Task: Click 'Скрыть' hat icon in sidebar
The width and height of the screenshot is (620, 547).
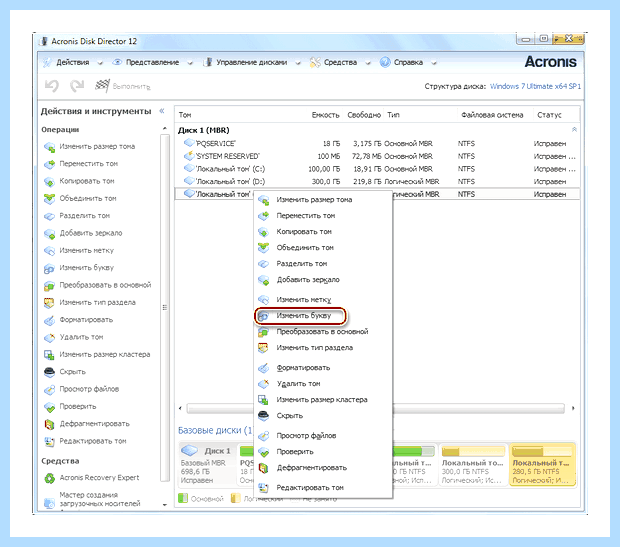Action: click(x=49, y=372)
